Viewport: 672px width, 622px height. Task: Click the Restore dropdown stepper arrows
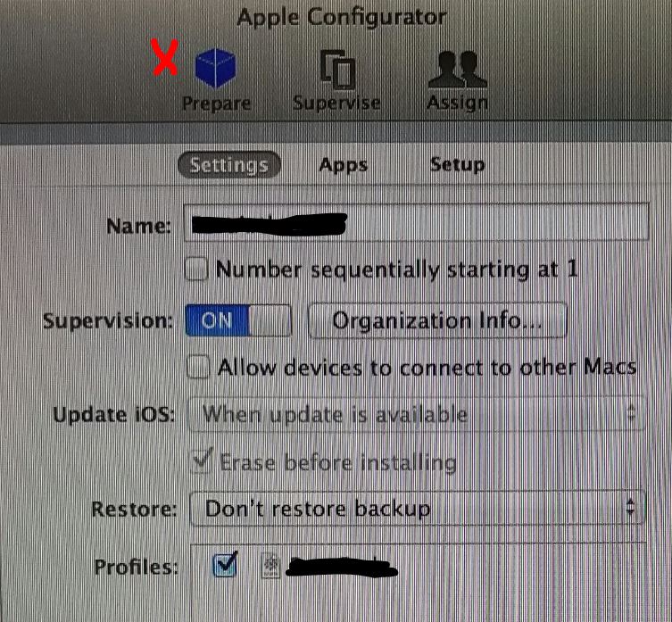[x=630, y=508]
